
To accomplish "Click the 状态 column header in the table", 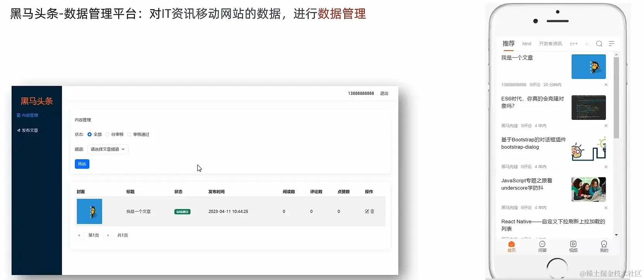I will coord(178,192).
